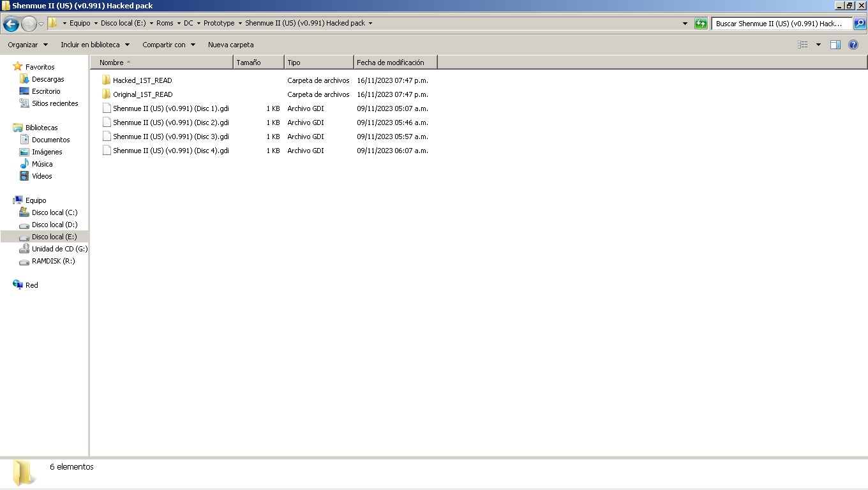Open the view options dropdown arrow
This screenshot has height=490, width=868.
pyautogui.click(x=818, y=45)
